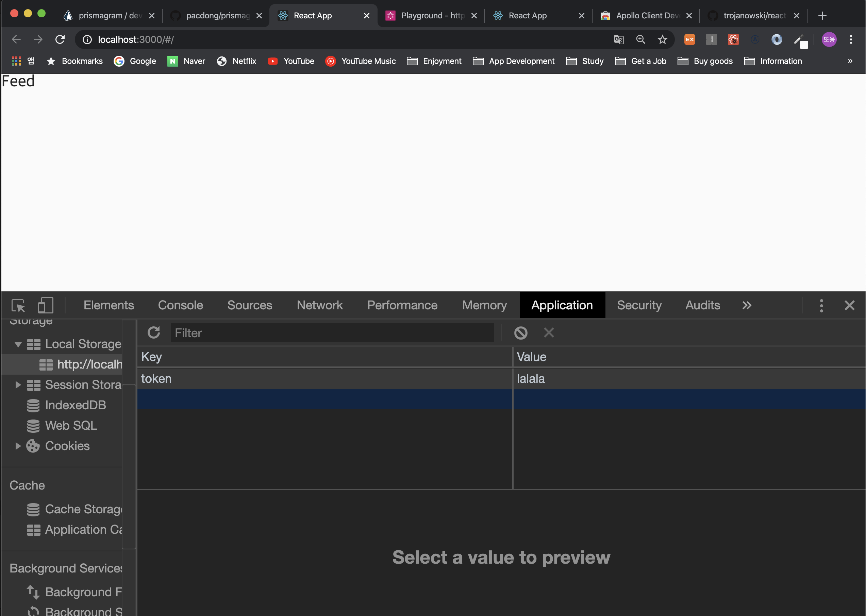Clear all storage entries with the block icon
Viewport: 866px width, 616px height.
(521, 333)
